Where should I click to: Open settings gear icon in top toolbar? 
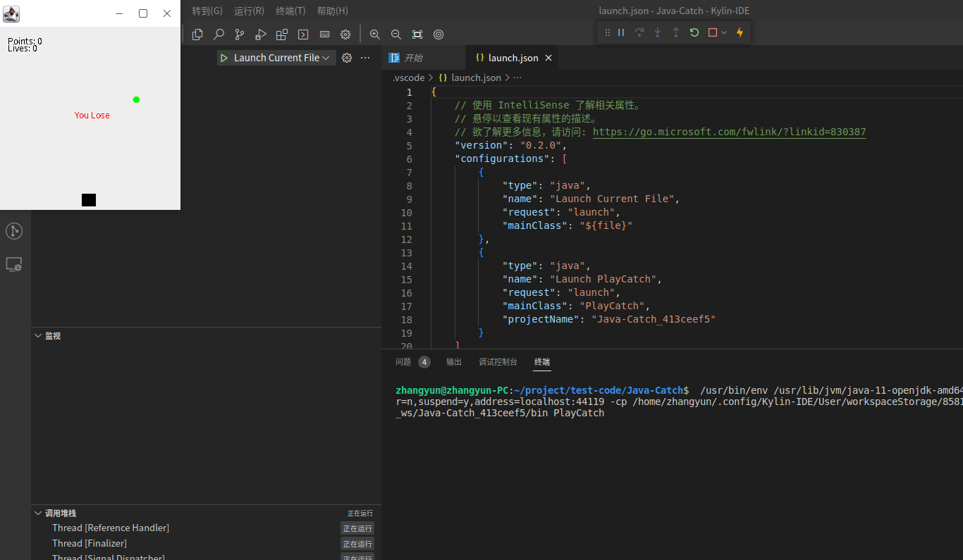(x=345, y=34)
